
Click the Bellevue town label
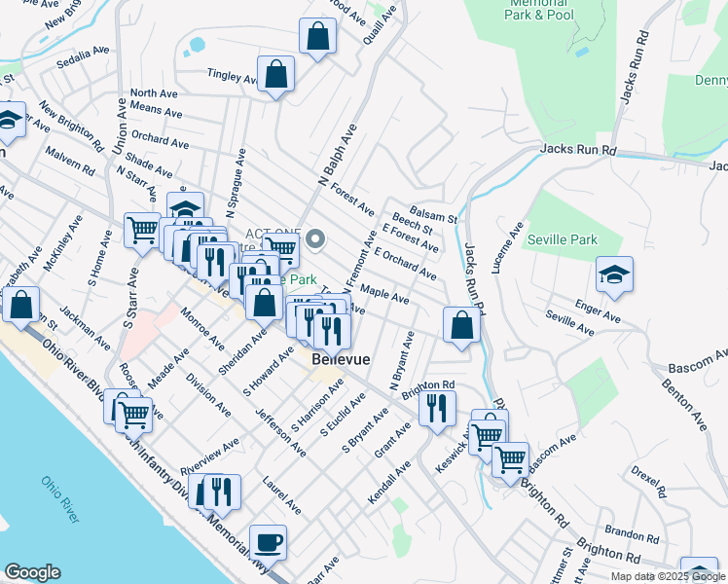point(341,359)
